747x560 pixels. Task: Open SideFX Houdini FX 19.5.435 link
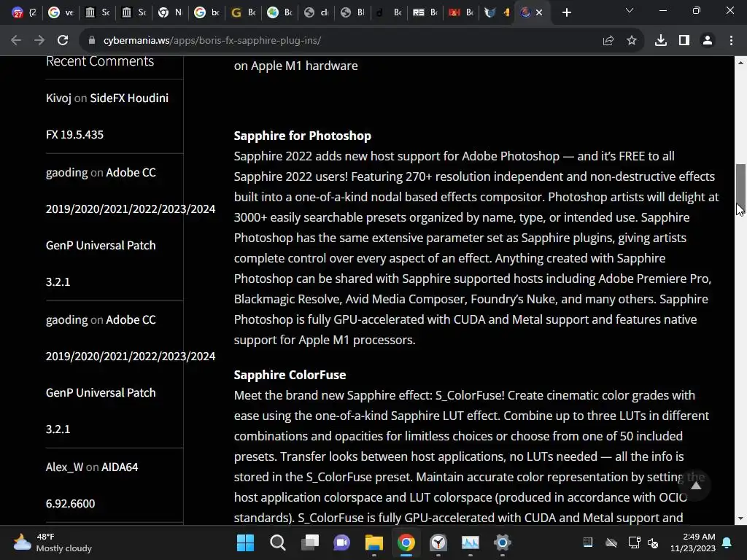(x=107, y=116)
